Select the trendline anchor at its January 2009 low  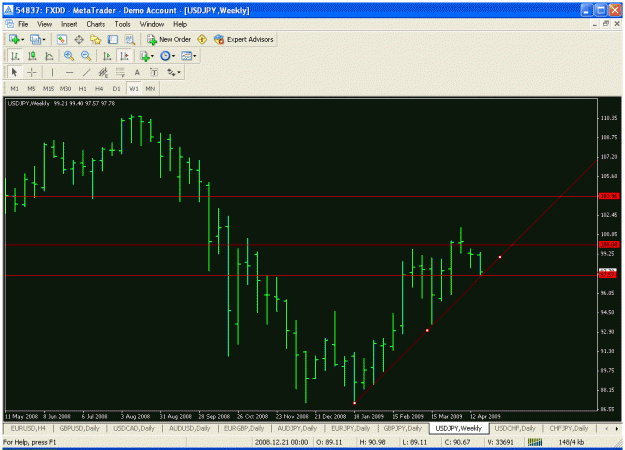coord(354,403)
